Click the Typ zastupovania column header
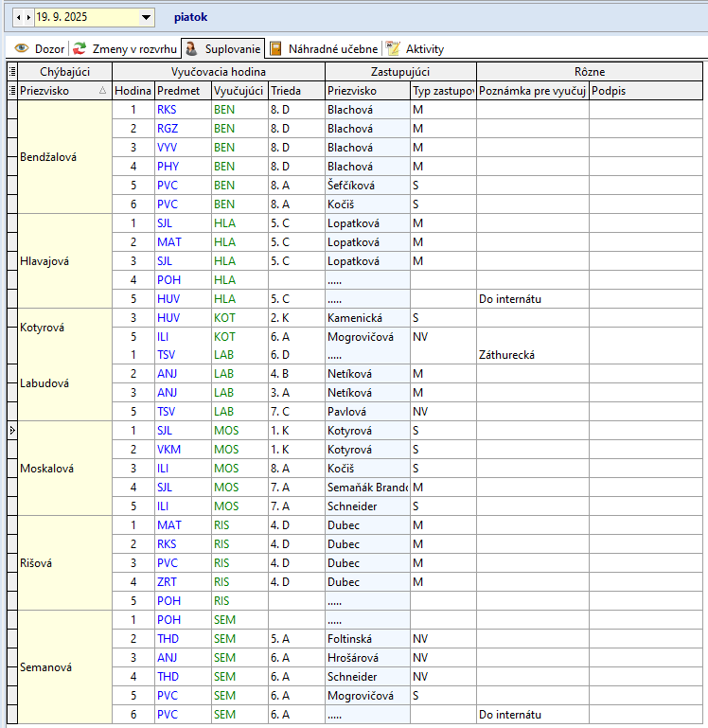 [x=442, y=91]
